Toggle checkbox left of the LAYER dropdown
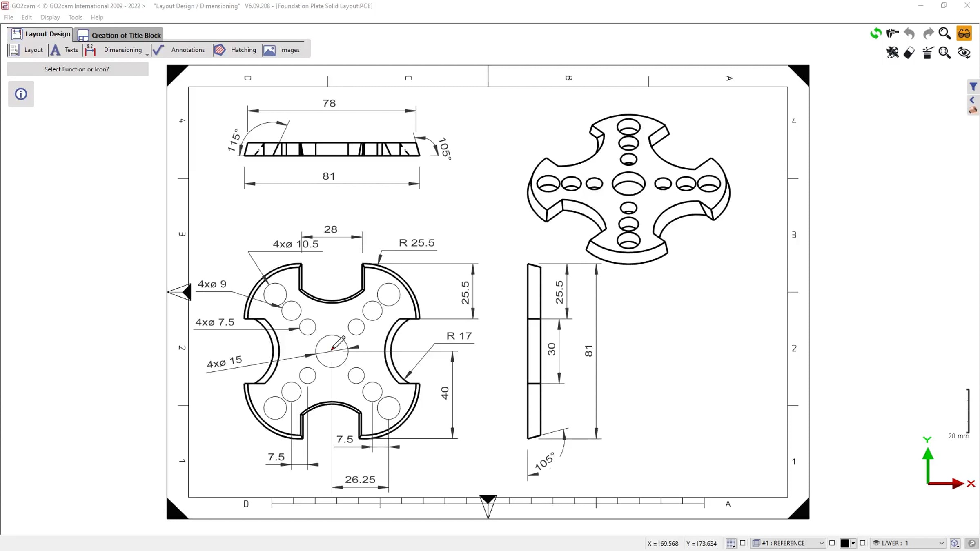980x551 pixels. (862, 543)
